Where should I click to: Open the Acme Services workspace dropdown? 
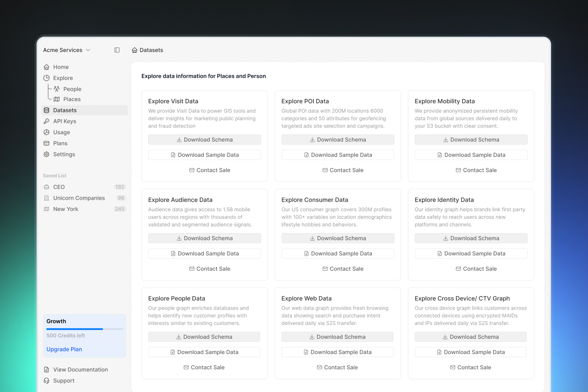click(67, 50)
